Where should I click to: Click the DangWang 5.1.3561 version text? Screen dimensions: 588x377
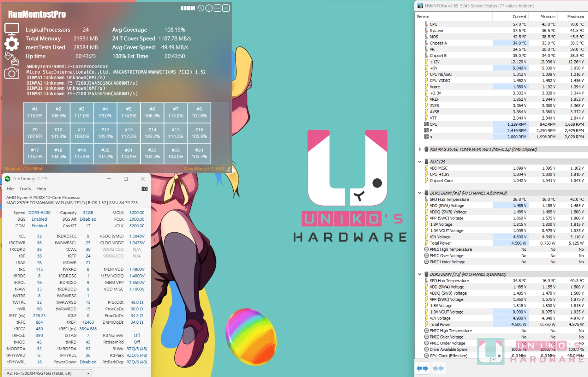click(204, 169)
